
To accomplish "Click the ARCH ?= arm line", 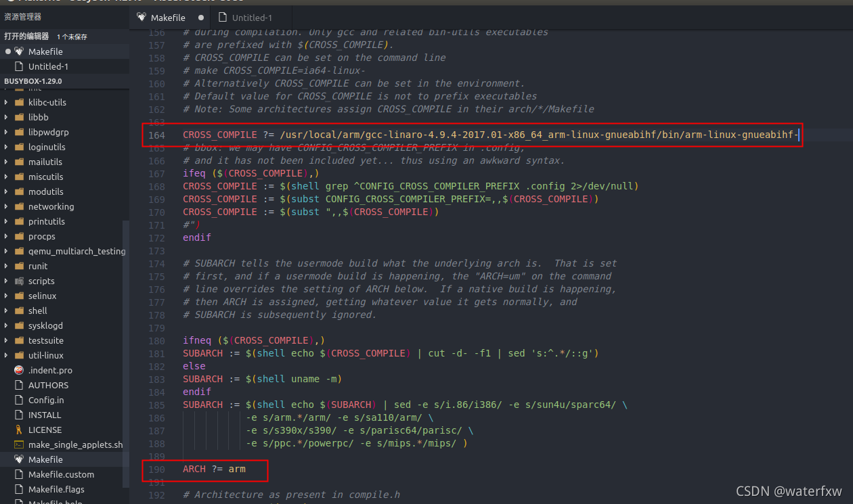I will coord(214,469).
